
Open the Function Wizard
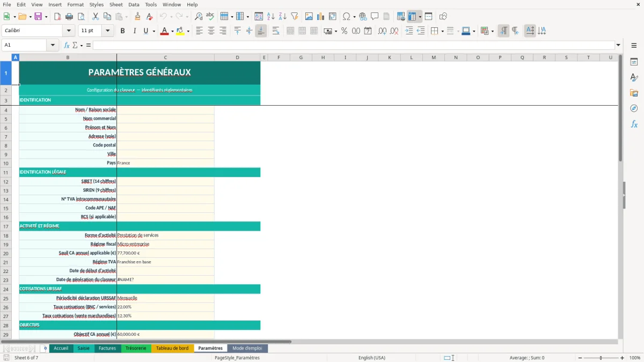(x=67, y=45)
